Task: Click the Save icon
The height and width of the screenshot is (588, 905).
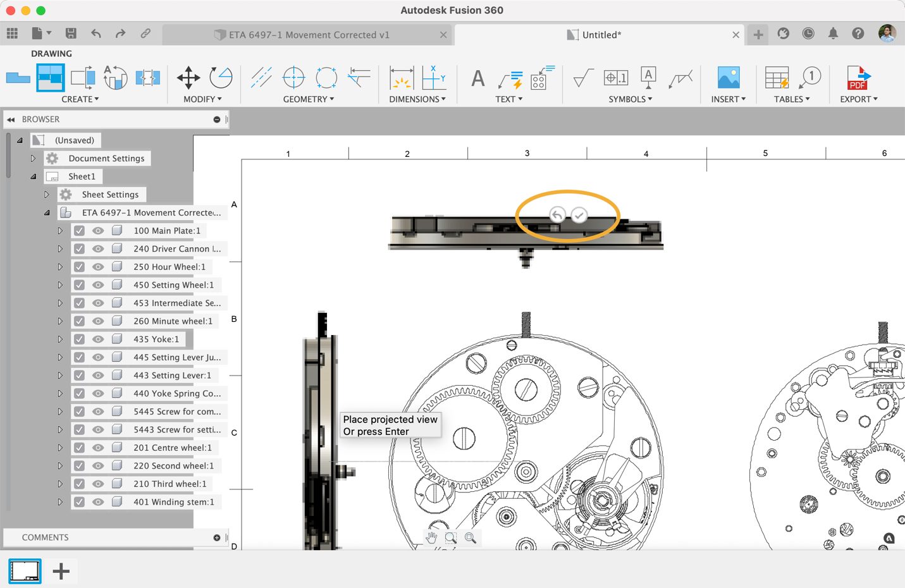Action: pos(71,34)
